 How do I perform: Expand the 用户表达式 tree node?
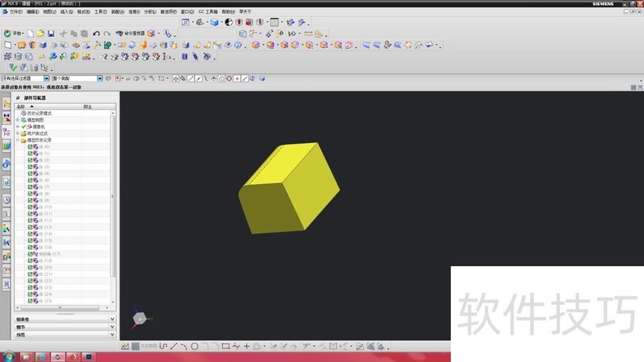click(18, 134)
